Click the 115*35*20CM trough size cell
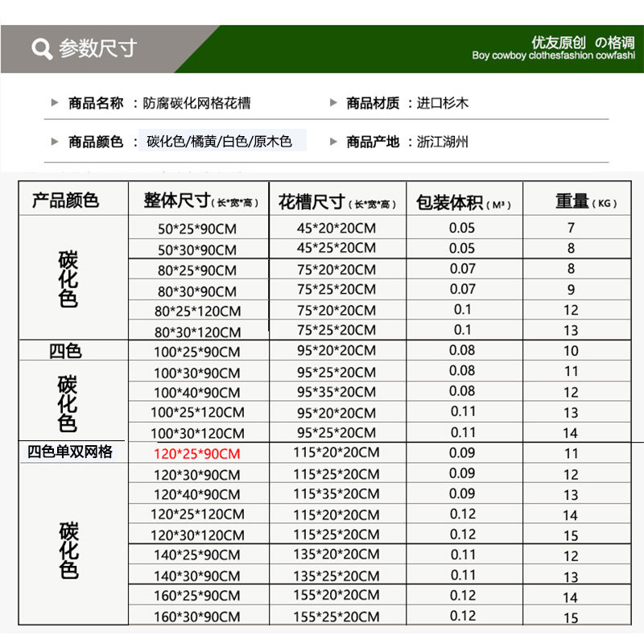This screenshot has height=644, width=644. [336, 493]
